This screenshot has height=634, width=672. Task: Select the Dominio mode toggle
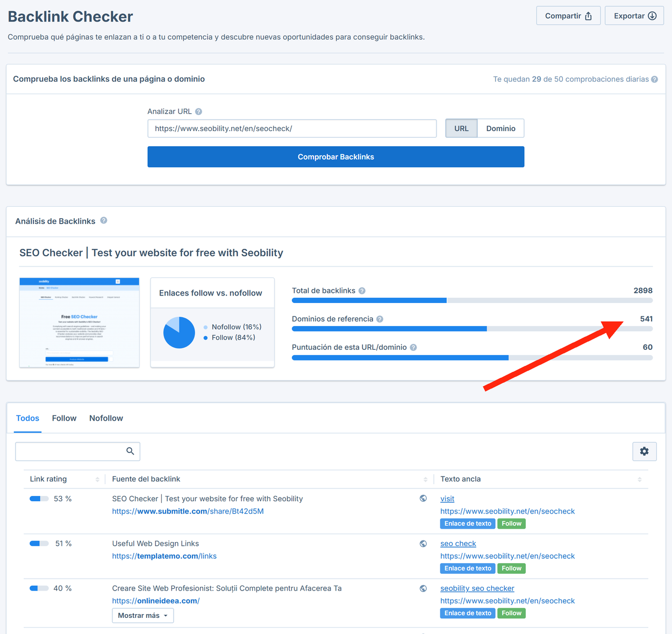coord(501,128)
